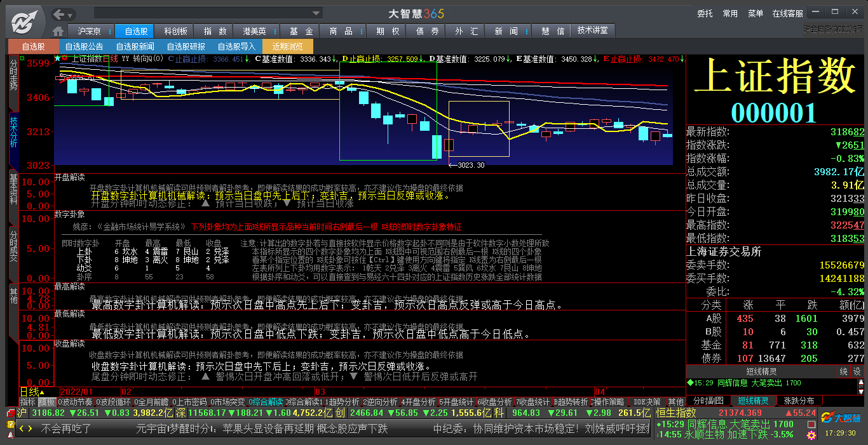
Task: Select the 0全月前瞻 indicator tab
Action: coord(151,402)
